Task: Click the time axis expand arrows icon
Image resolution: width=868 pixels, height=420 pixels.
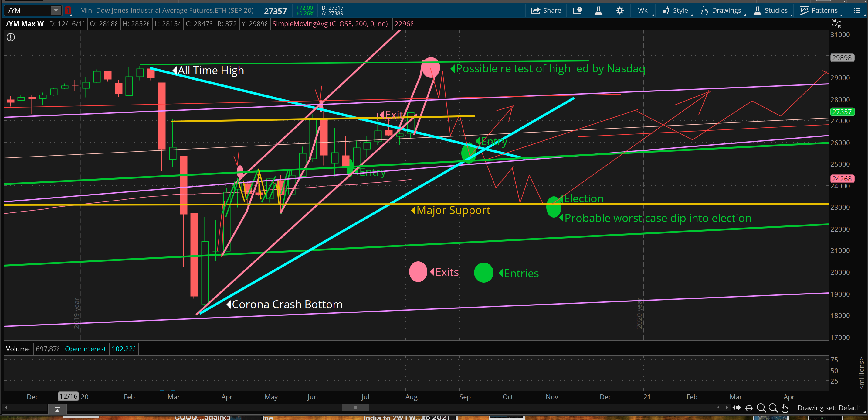Action: (737, 408)
